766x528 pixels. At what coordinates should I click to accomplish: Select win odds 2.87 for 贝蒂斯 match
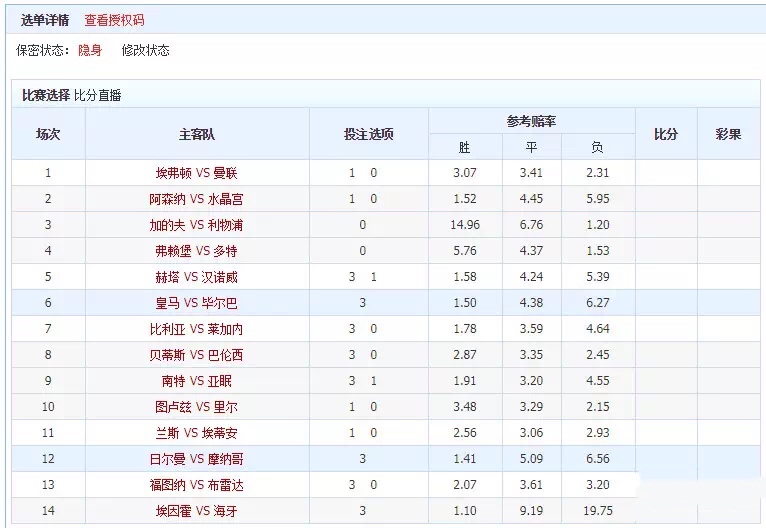465,355
